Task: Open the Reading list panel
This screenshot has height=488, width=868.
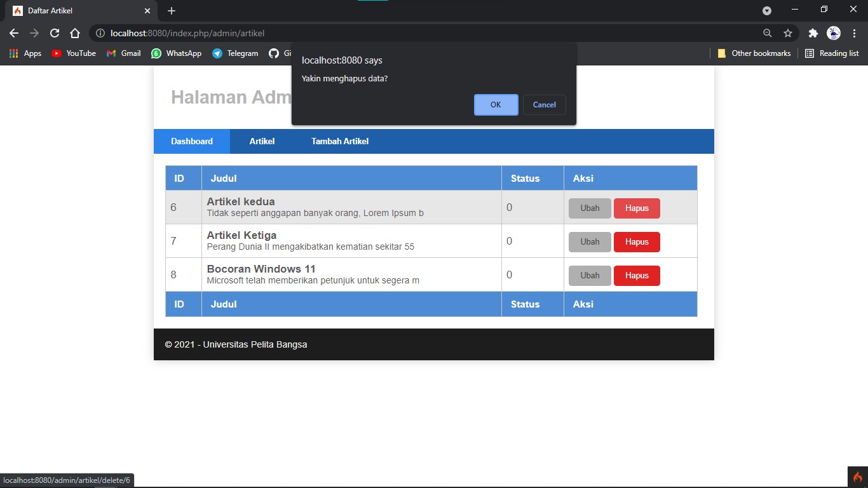Action: [832, 53]
